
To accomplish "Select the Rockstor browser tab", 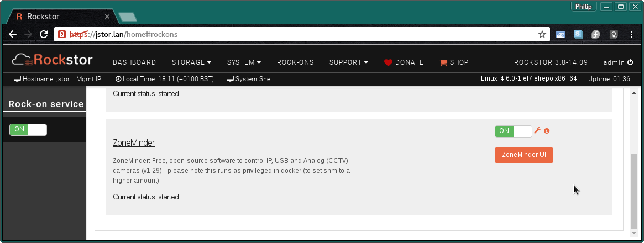I will (x=61, y=17).
